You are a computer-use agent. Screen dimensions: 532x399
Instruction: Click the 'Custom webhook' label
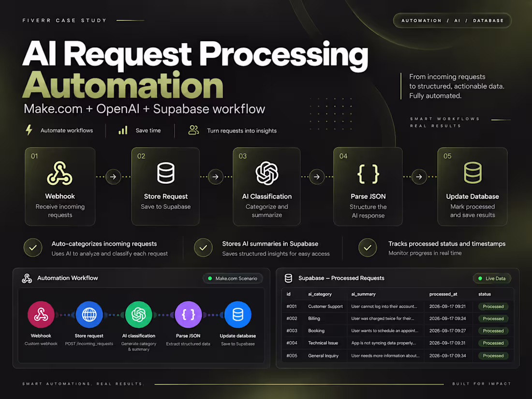(41, 344)
